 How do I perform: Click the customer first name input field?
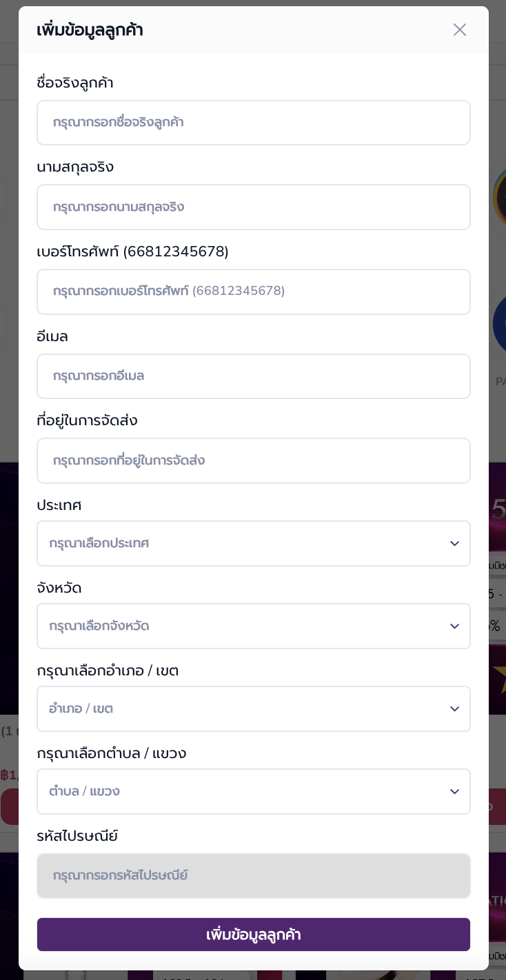tap(254, 123)
